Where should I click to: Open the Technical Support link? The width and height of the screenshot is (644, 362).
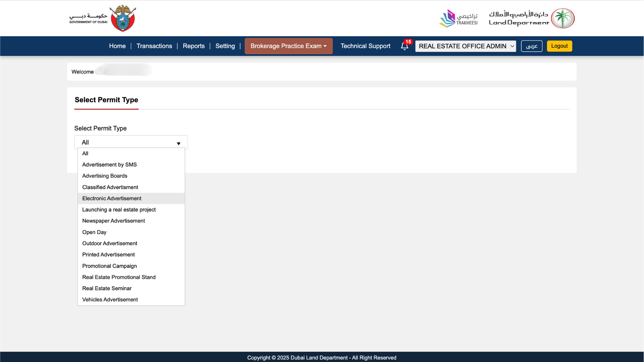tap(365, 46)
